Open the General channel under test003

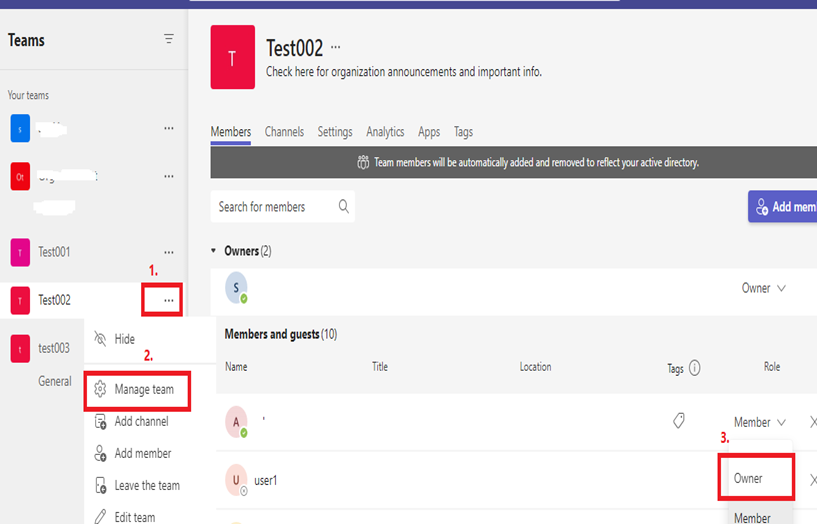[55, 381]
